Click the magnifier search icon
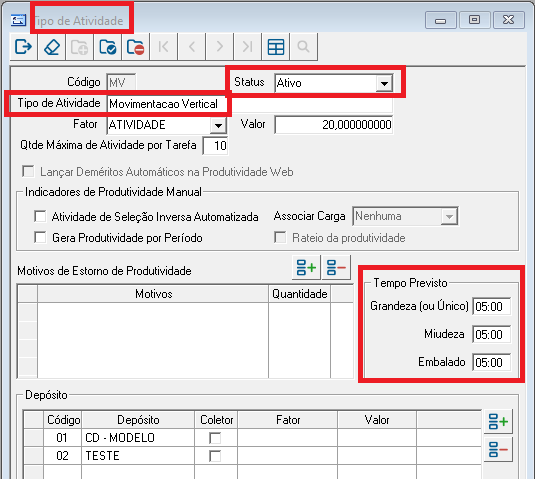The height and width of the screenshot is (479, 535). pyautogui.click(x=303, y=47)
